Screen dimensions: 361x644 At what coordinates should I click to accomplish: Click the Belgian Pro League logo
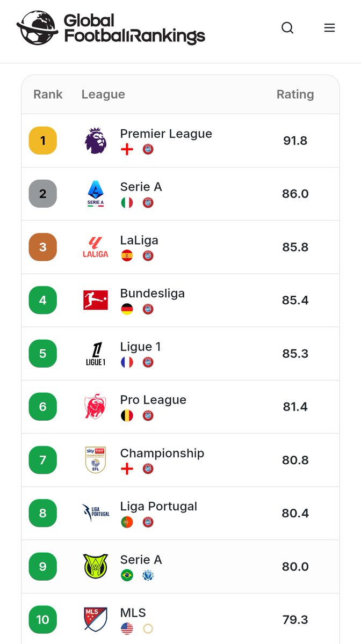(x=96, y=407)
